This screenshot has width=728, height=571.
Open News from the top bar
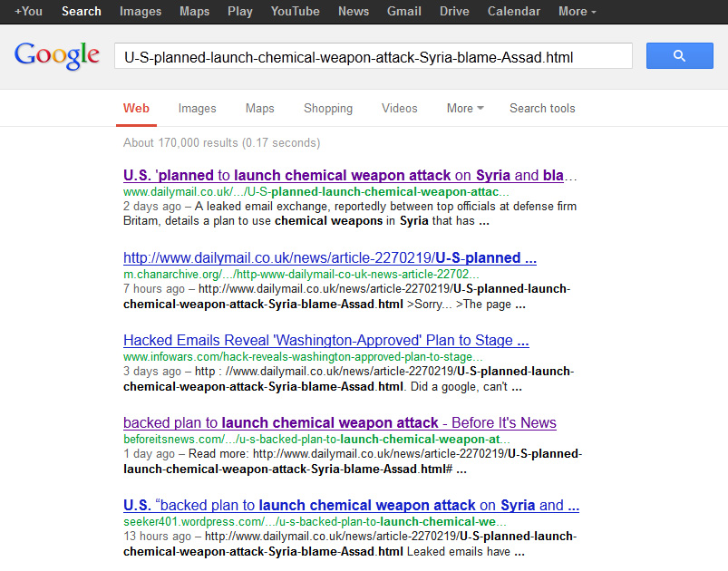(x=354, y=11)
